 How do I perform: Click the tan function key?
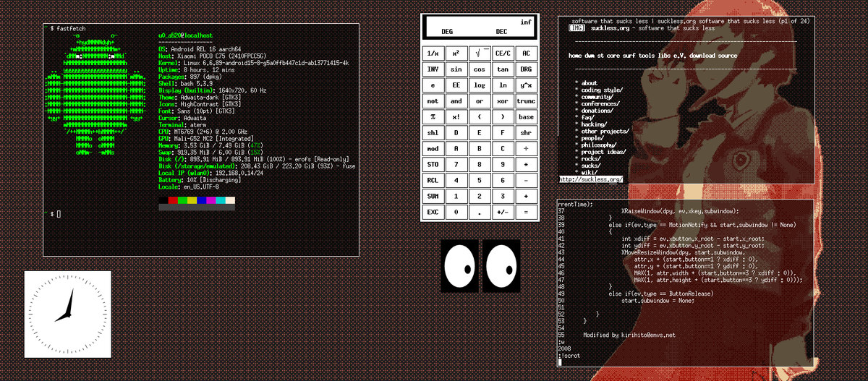click(x=503, y=69)
